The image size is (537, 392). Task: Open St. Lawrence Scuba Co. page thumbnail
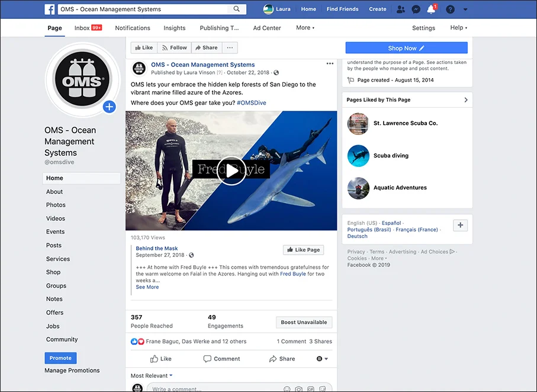click(x=358, y=123)
